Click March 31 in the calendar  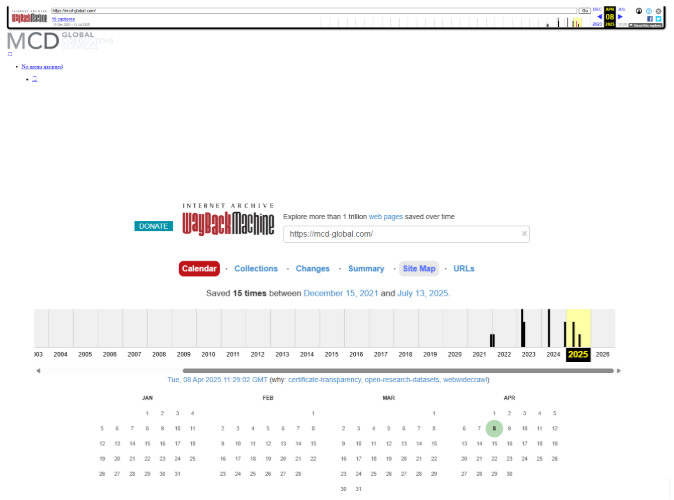(x=358, y=489)
